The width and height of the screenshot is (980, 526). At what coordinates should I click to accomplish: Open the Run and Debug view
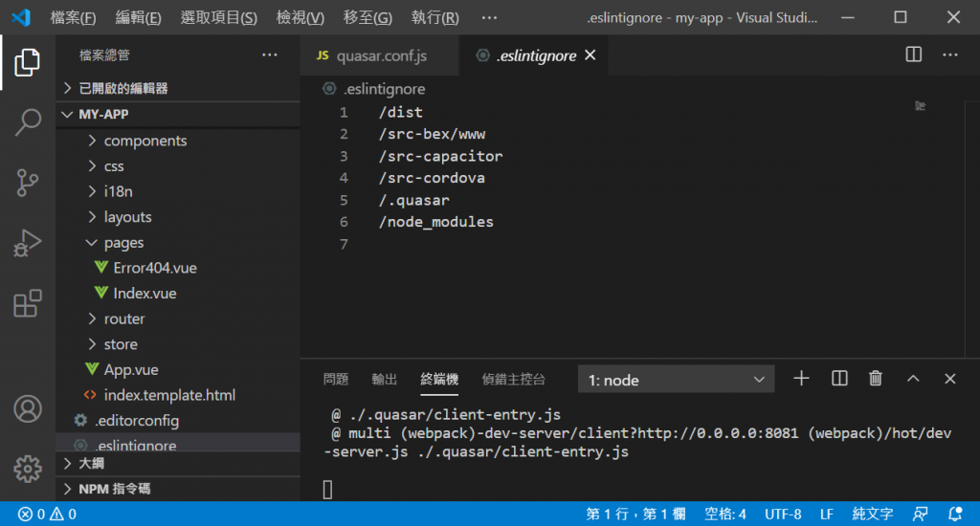(27, 243)
